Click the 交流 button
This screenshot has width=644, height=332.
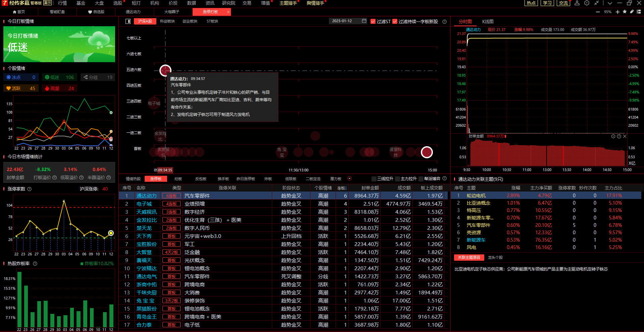pos(563,3)
